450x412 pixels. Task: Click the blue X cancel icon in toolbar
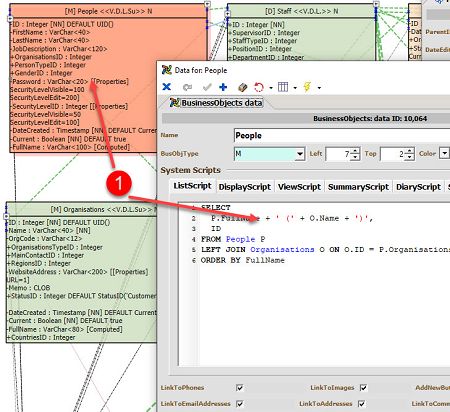pyautogui.click(x=167, y=87)
